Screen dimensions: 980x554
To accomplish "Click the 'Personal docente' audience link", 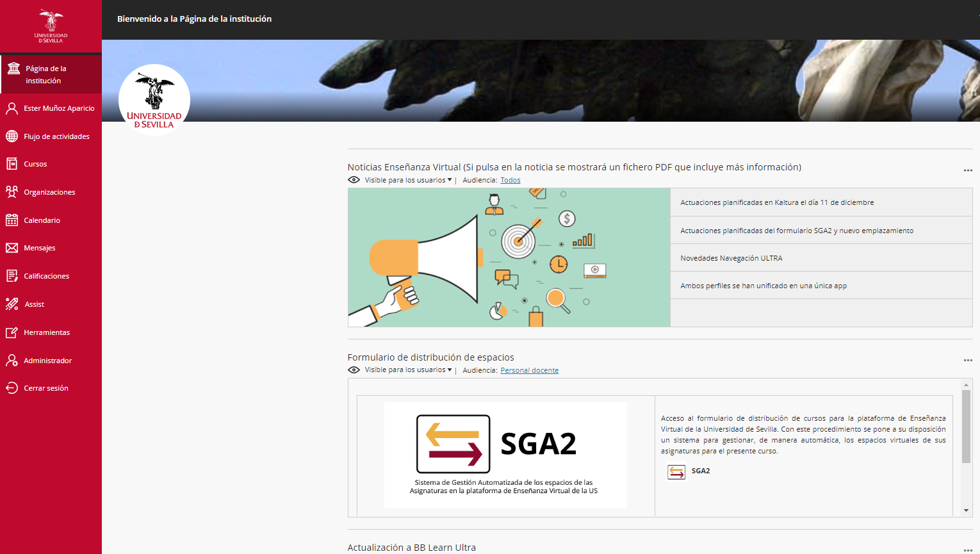I will coord(529,370).
